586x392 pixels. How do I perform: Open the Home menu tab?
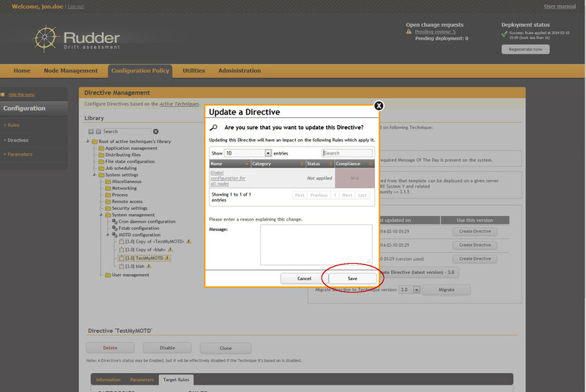coord(22,70)
